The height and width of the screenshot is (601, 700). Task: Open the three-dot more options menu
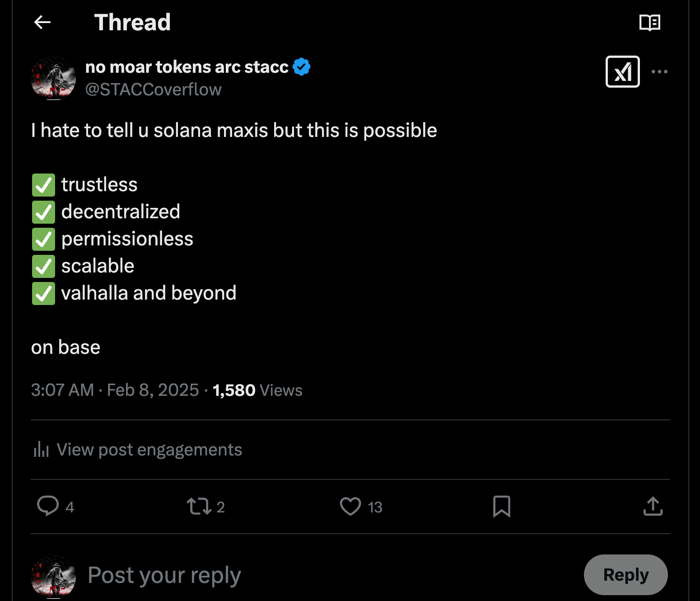pyautogui.click(x=659, y=71)
